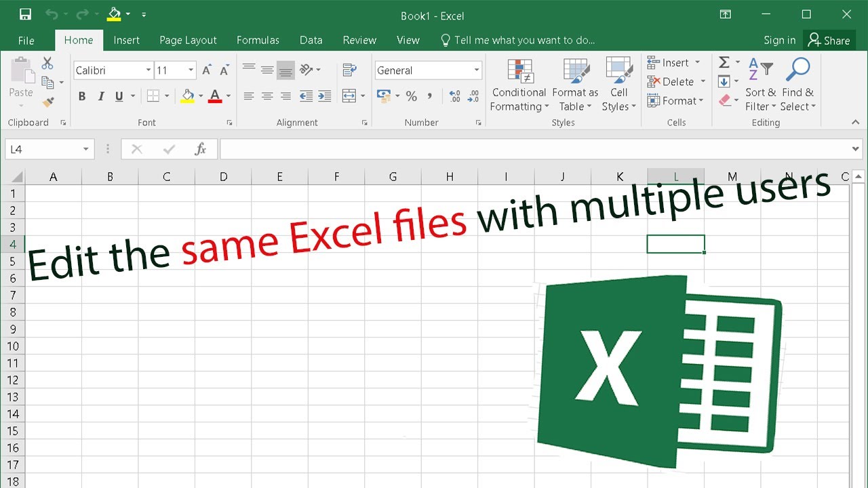Open Cell Styles gallery

pyautogui.click(x=618, y=85)
